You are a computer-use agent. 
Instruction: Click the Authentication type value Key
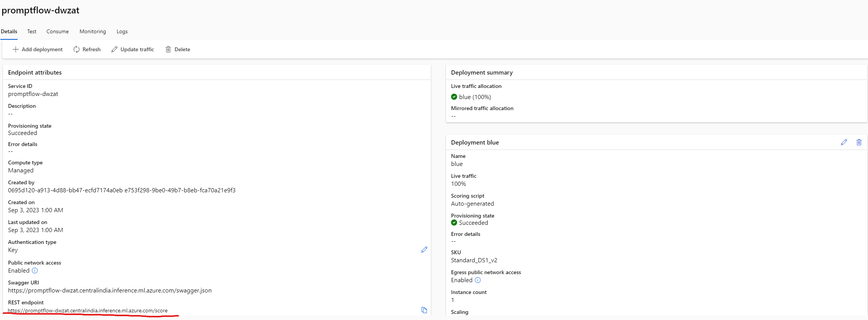pos(13,250)
